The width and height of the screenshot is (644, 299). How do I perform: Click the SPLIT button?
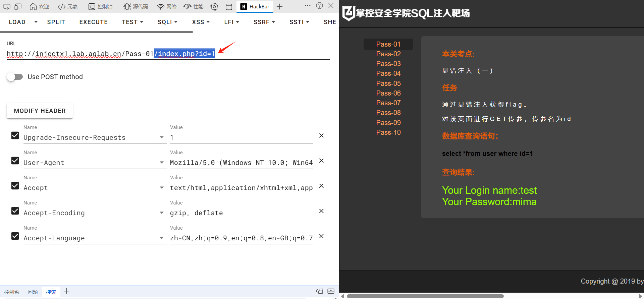[56, 22]
